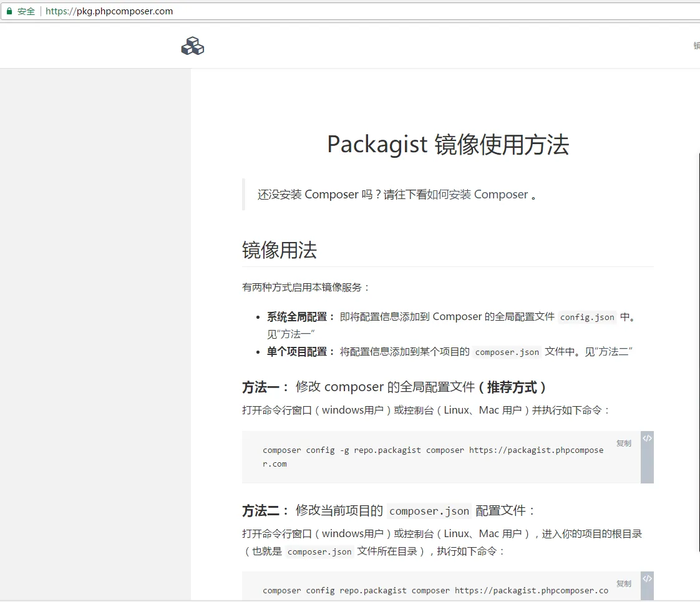Click the 有两种方式启用本镜像服务 sentence

(306, 288)
